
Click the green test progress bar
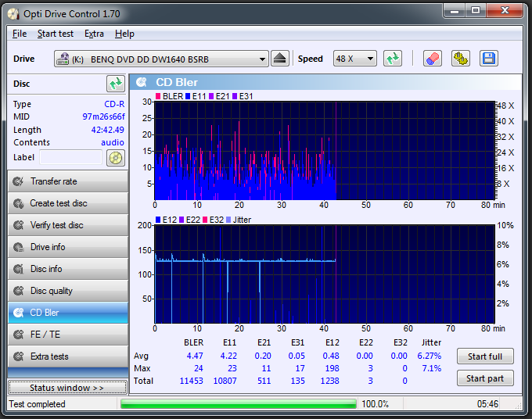pos(238,404)
